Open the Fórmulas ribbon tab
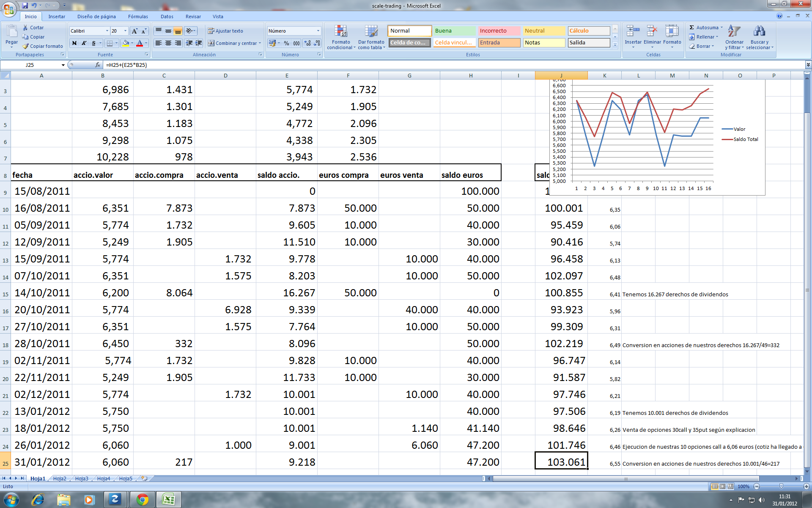This screenshot has width=812, height=508. 138,17
